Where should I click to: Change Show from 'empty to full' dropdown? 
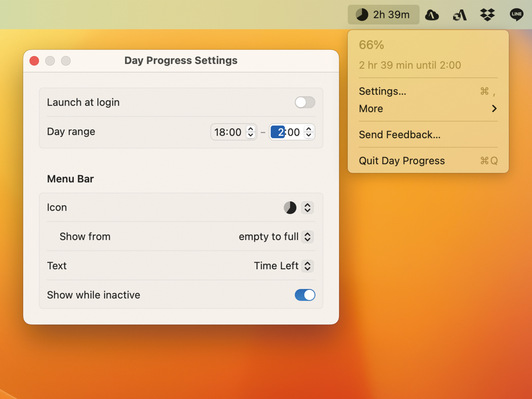click(x=276, y=237)
